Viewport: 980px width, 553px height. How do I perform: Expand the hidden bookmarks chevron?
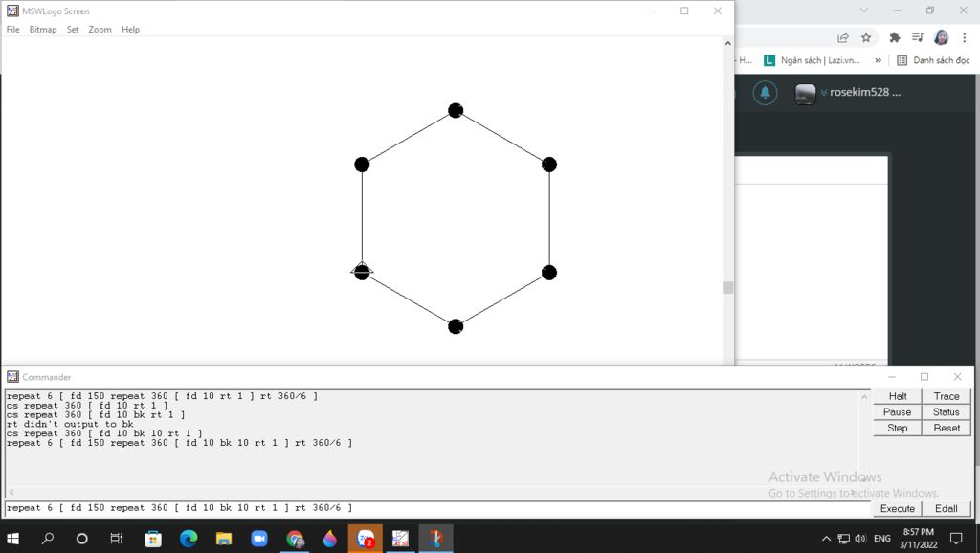[879, 60]
